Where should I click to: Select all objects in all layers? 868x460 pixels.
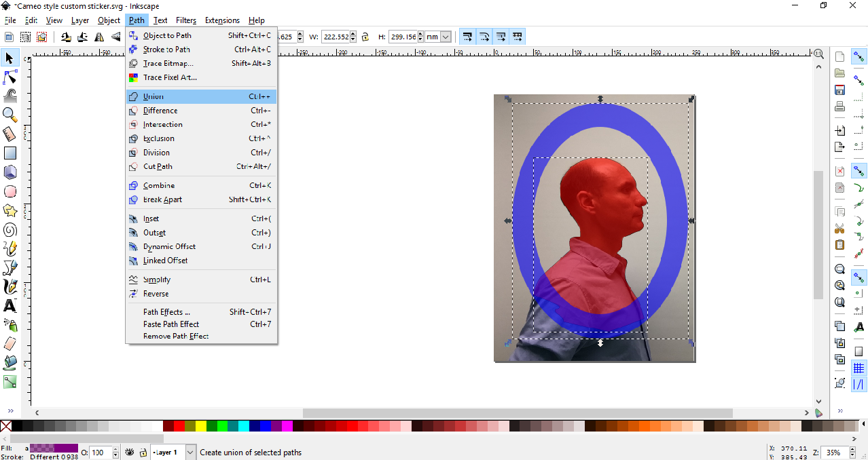[26, 37]
